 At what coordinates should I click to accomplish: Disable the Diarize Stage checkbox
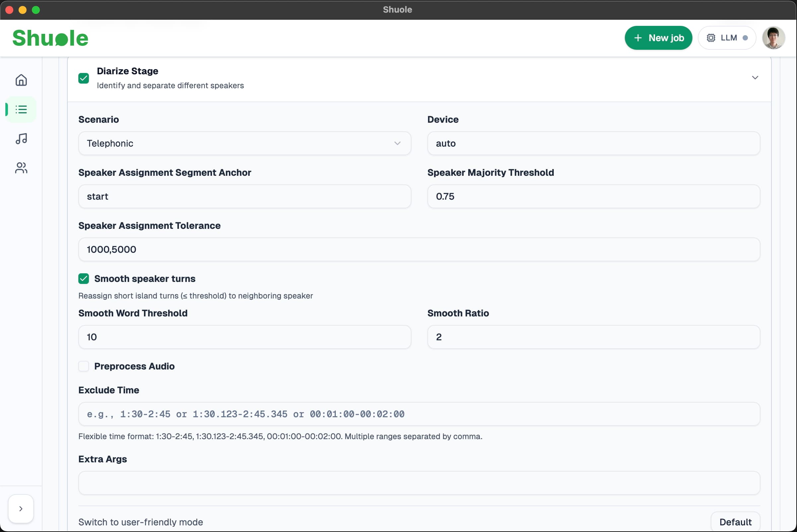(84, 78)
